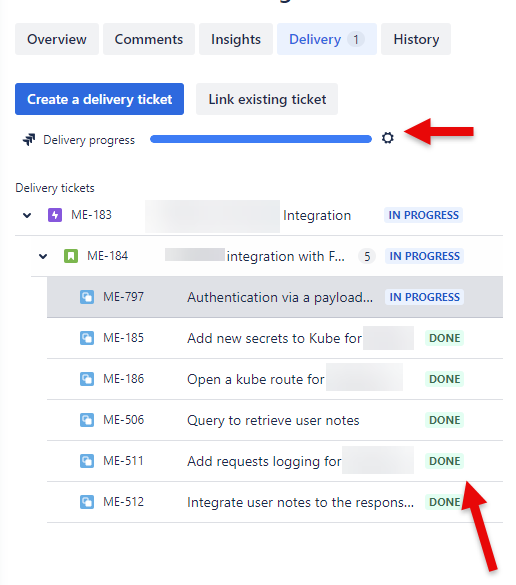Screen dimensions: 516x585
Task: Click the subtask icon of ME-185
Action: (87, 338)
